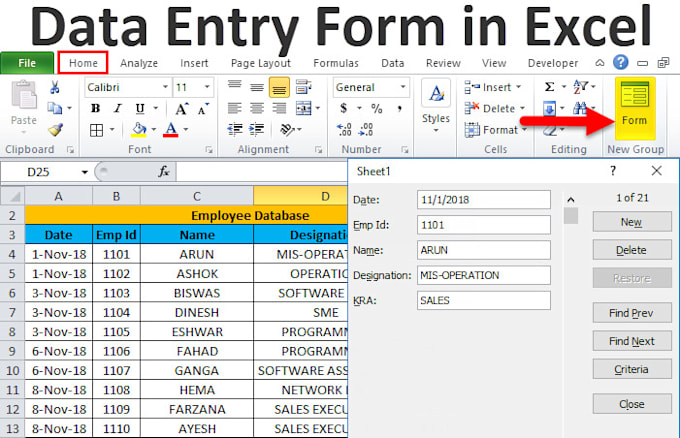Switch to the Developer tab

tap(553, 63)
